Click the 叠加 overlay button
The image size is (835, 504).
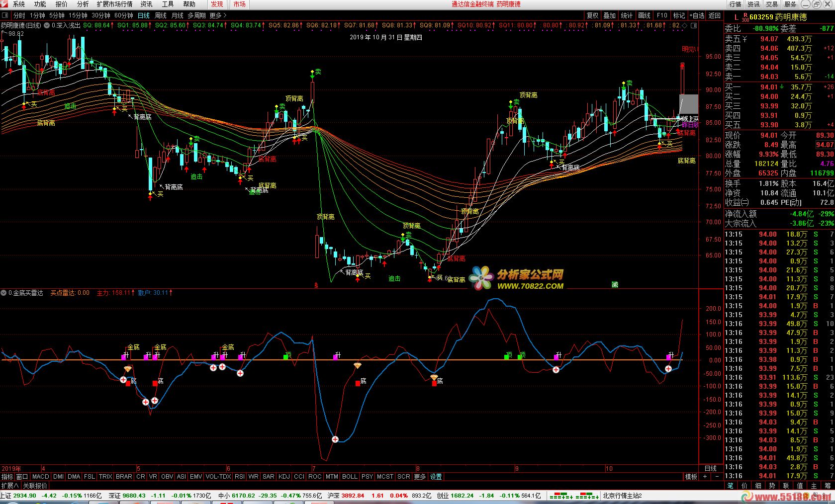point(610,16)
